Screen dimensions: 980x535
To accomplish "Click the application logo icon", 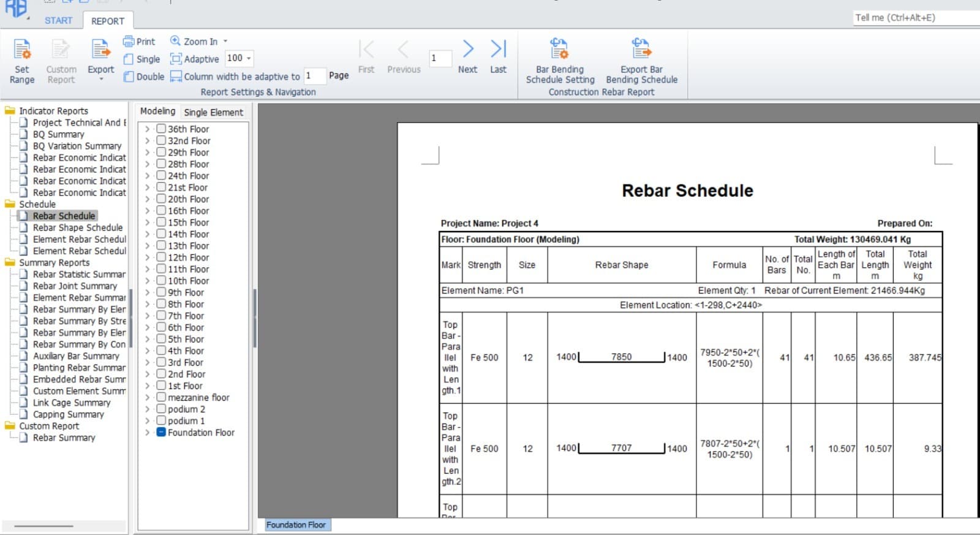I will pyautogui.click(x=16, y=9).
